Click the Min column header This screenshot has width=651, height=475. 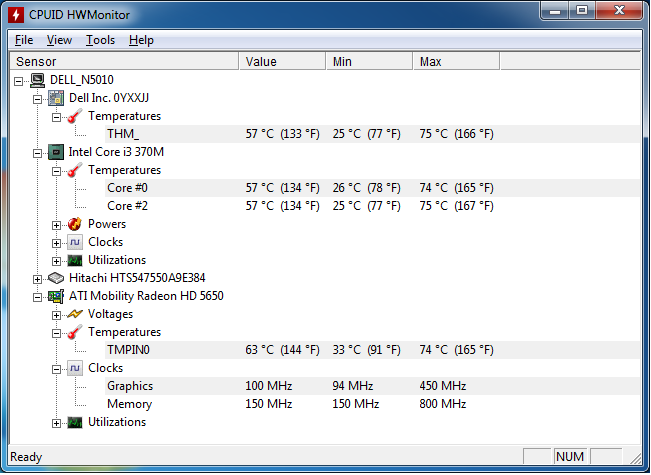[370, 61]
